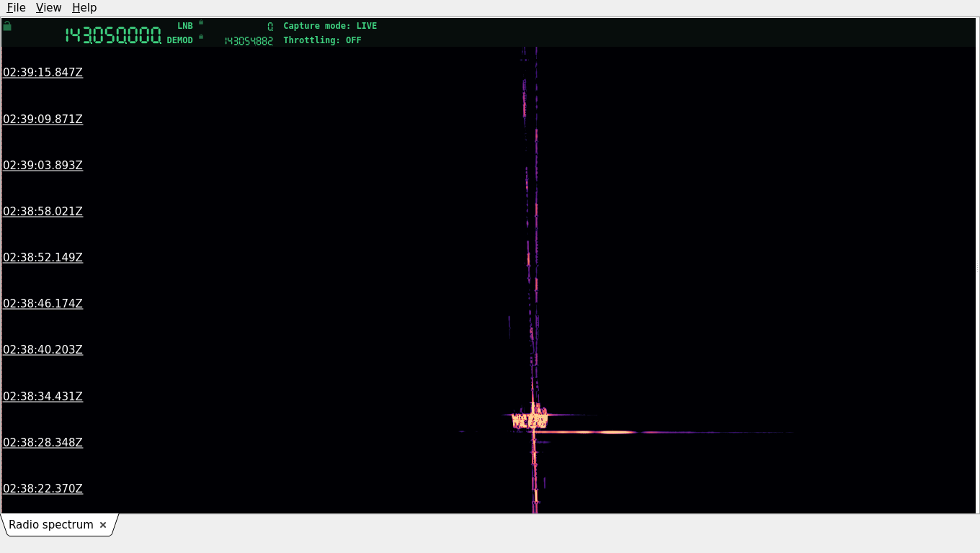Select waterfall timestamp 02:38:40.203Z
This screenshot has height=553, width=980.
coord(43,349)
